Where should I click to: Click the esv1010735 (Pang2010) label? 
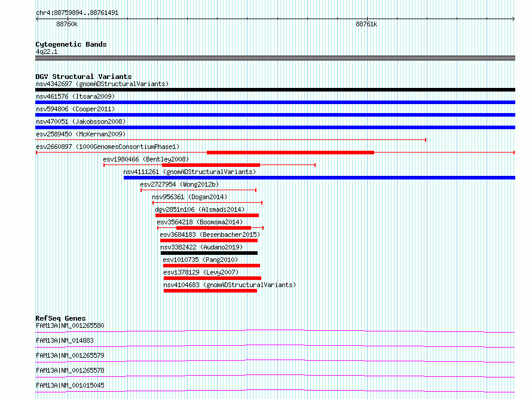pyautogui.click(x=200, y=260)
